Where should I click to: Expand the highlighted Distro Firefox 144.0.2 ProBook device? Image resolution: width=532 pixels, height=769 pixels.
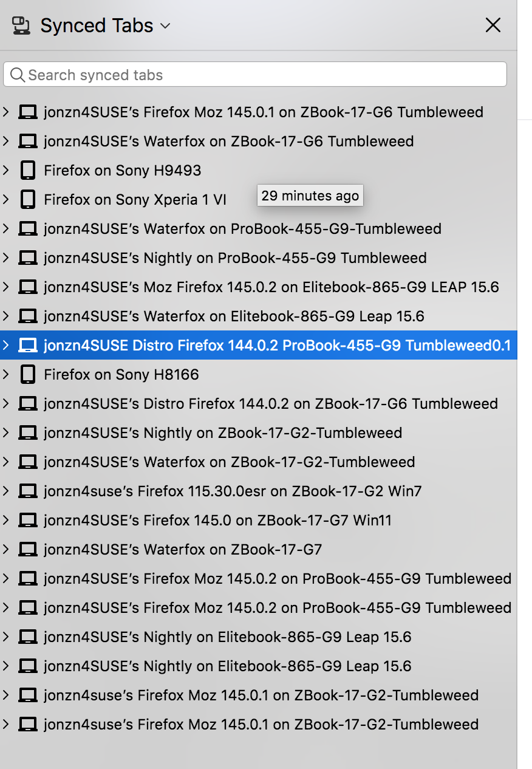click(6, 346)
